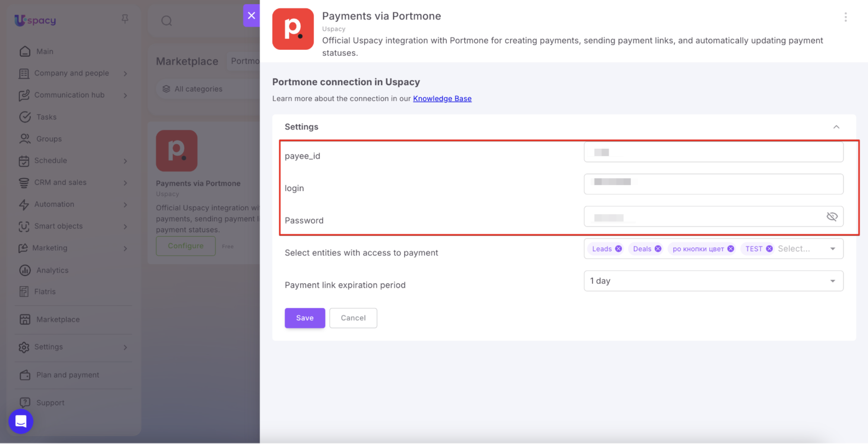Expand Communication hub submenu arrow
The image size is (868, 444).
[x=125, y=96]
